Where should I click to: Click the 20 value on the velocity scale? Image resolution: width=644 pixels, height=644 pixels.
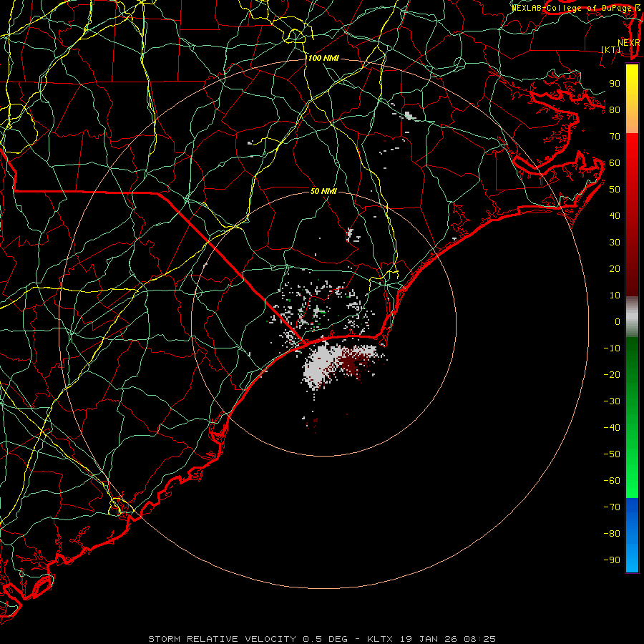point(615,269)
